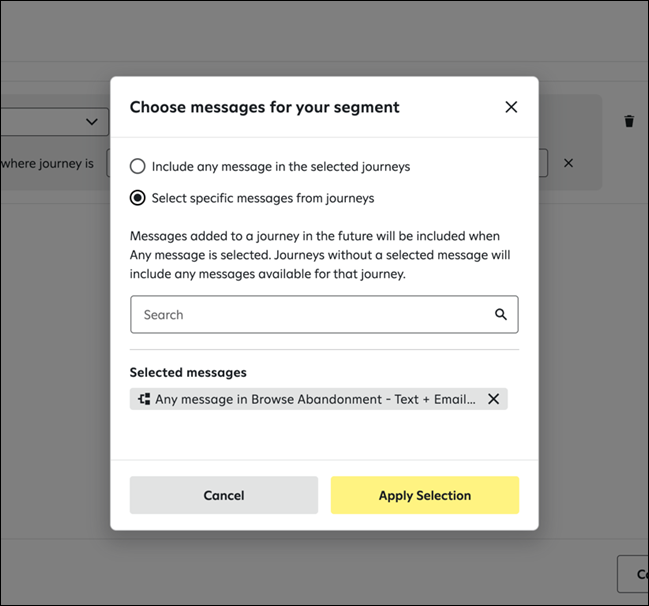Click Cancel in the dialog
Viewport: 649px width, 606px height.
point(224,495)
